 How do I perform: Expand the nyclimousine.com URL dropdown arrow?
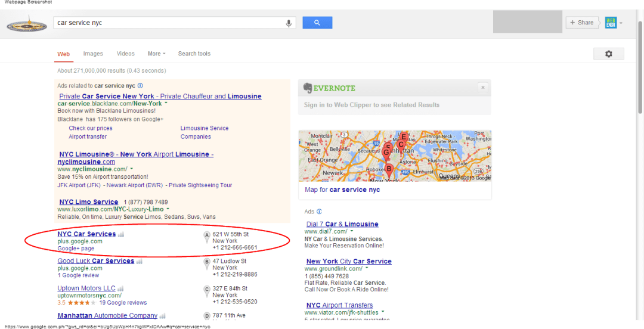coord(131,169)
